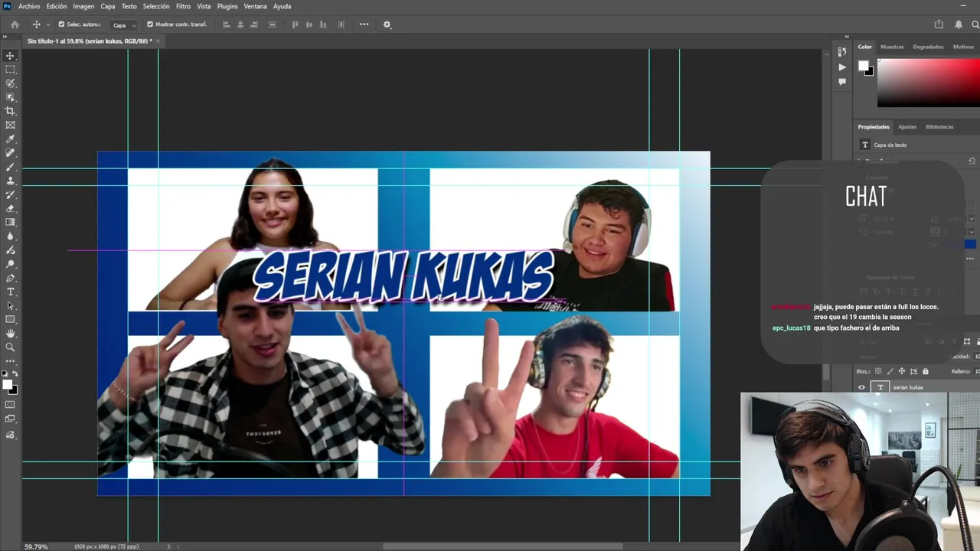Close the Sin título-1 document tab

coord(157,41)
